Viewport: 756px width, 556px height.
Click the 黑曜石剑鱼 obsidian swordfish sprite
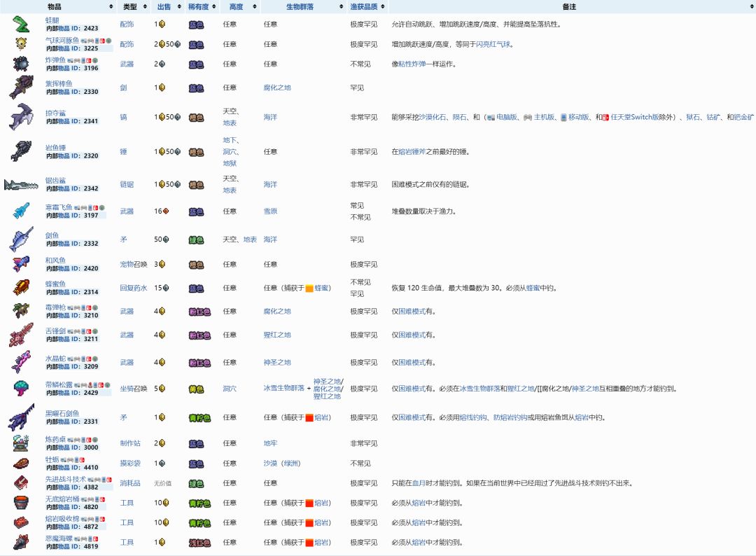[x=21, y=417]
